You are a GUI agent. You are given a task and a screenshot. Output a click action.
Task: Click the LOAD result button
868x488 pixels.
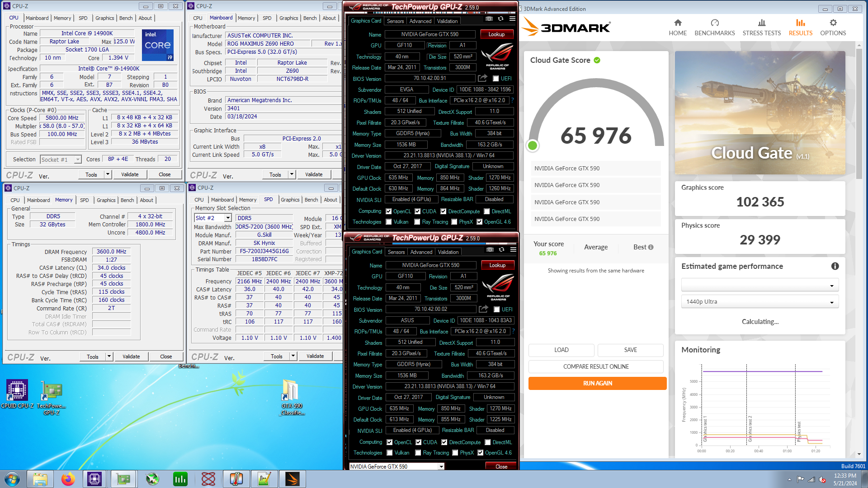pyautogui.click(x=561, y=350)
